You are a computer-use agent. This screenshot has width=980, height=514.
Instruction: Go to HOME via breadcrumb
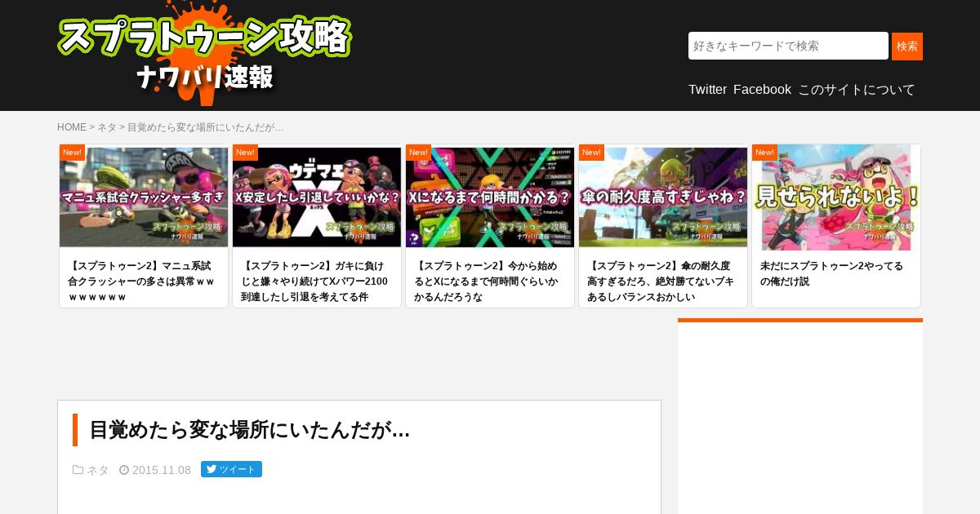coord(72,127)
